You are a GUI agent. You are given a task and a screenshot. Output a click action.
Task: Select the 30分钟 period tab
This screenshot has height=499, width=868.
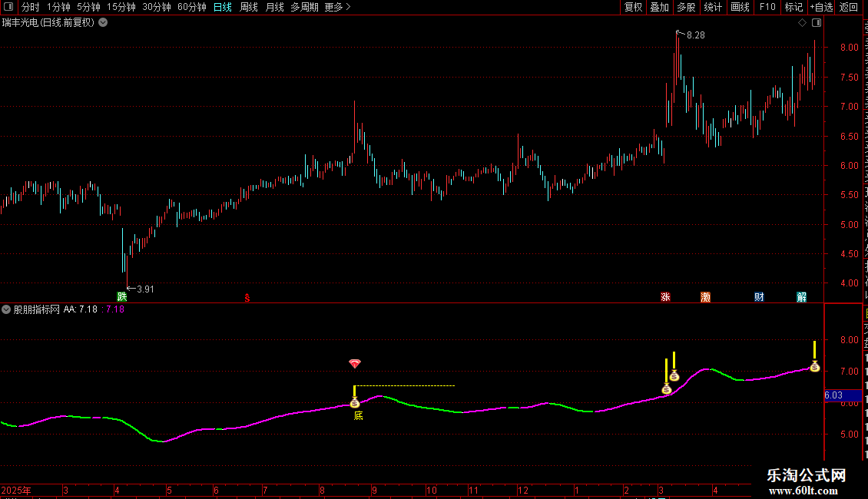[157, 7]
